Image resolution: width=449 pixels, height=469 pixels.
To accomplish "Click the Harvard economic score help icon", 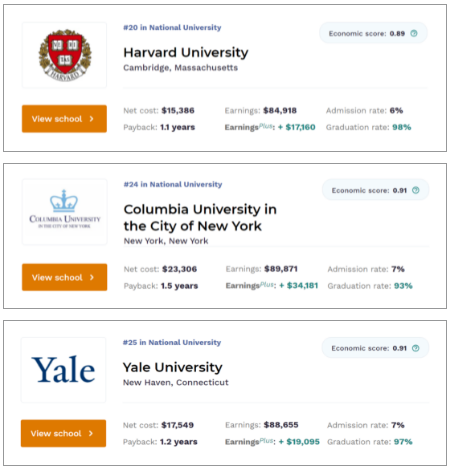I will coord(414,33).
